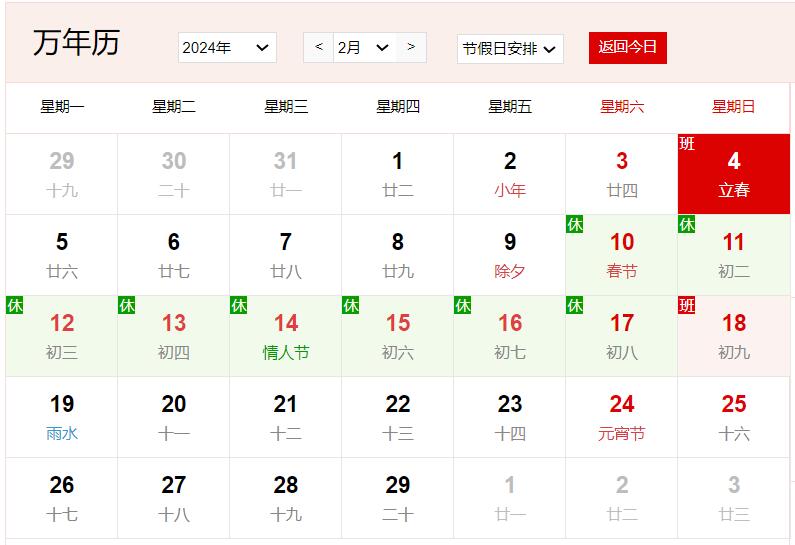The height and width of the screenshot is (545, 795).
Task: Select February 2 小年 date cell
Action: tap(509, 174)
